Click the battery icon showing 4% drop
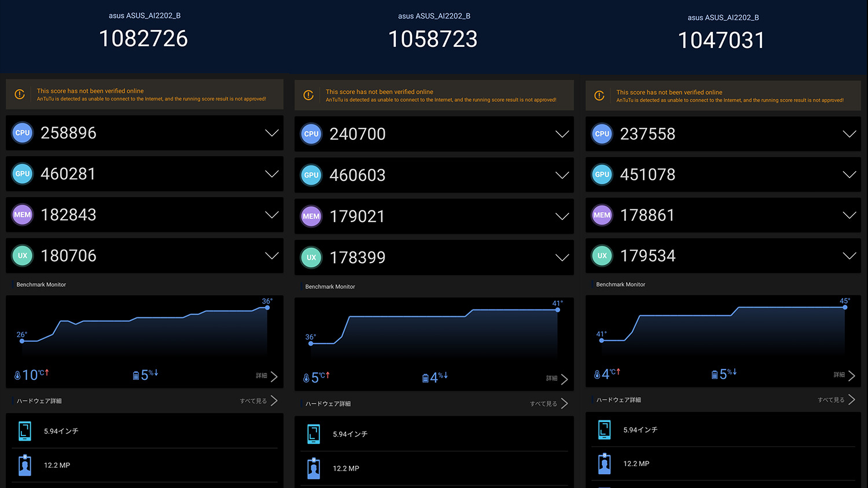This screenshot has width=868, height=488. [425, 378]
